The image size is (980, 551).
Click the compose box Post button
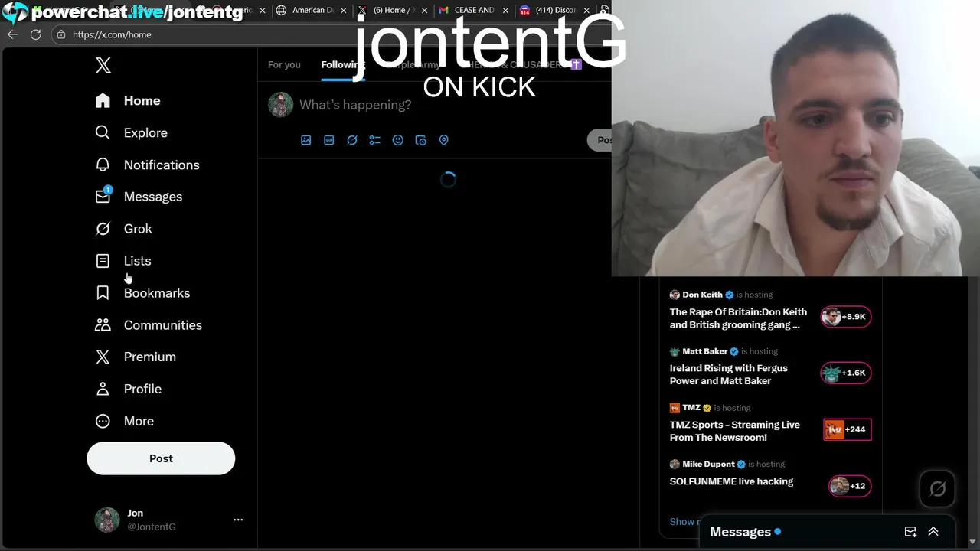pos(600,140)
